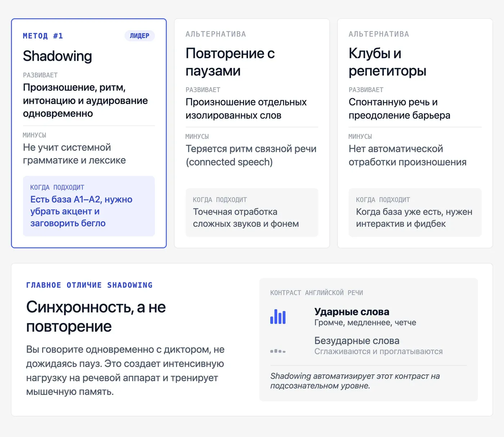
Task: Click РАЗВИВАЕТ label under Повторение с паузами
Action: coord(203,90)
